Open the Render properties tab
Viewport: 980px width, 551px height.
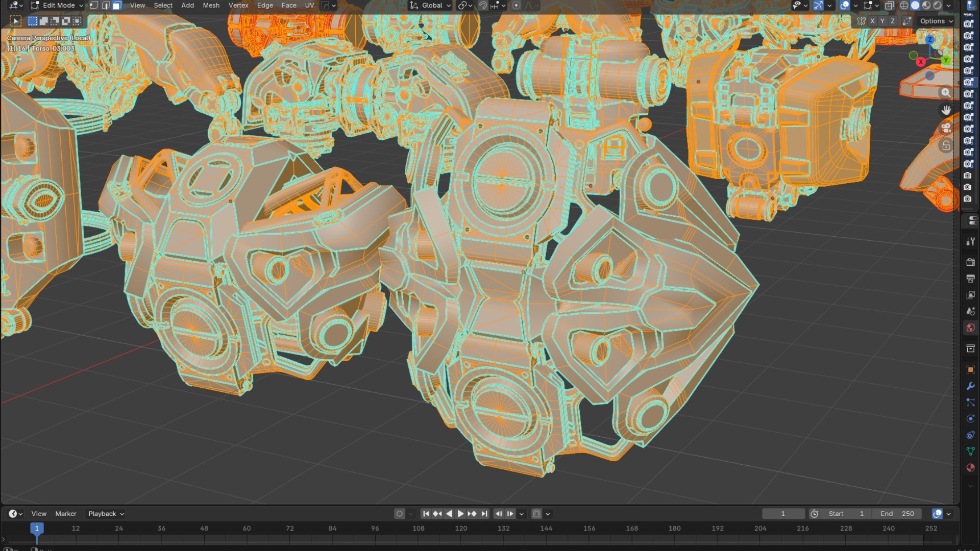click(970, 262)
